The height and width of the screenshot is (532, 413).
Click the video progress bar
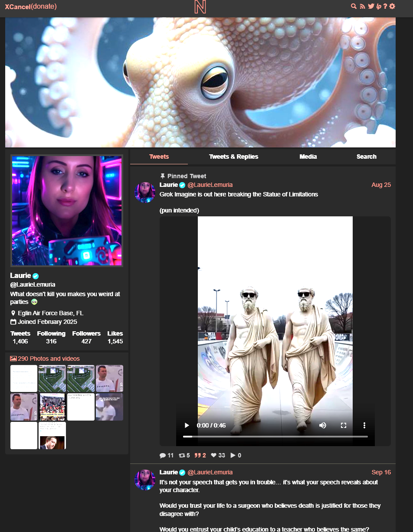pos(275,437)
